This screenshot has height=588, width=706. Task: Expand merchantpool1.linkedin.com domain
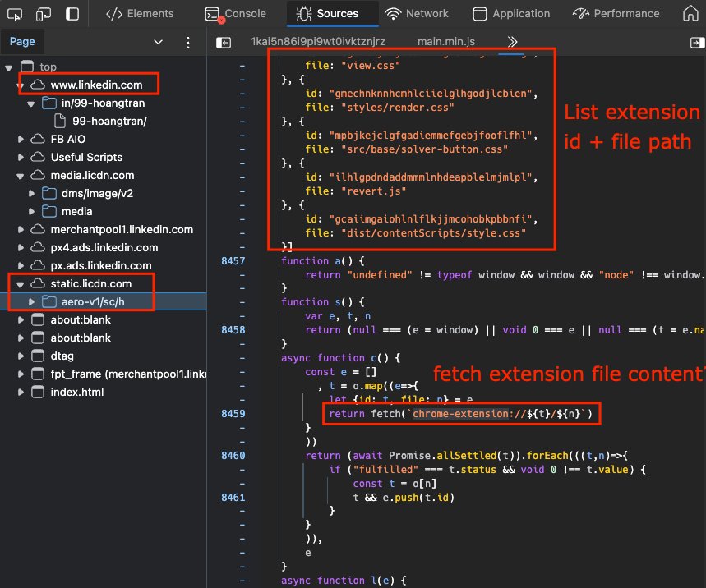[x=21, y=229]
